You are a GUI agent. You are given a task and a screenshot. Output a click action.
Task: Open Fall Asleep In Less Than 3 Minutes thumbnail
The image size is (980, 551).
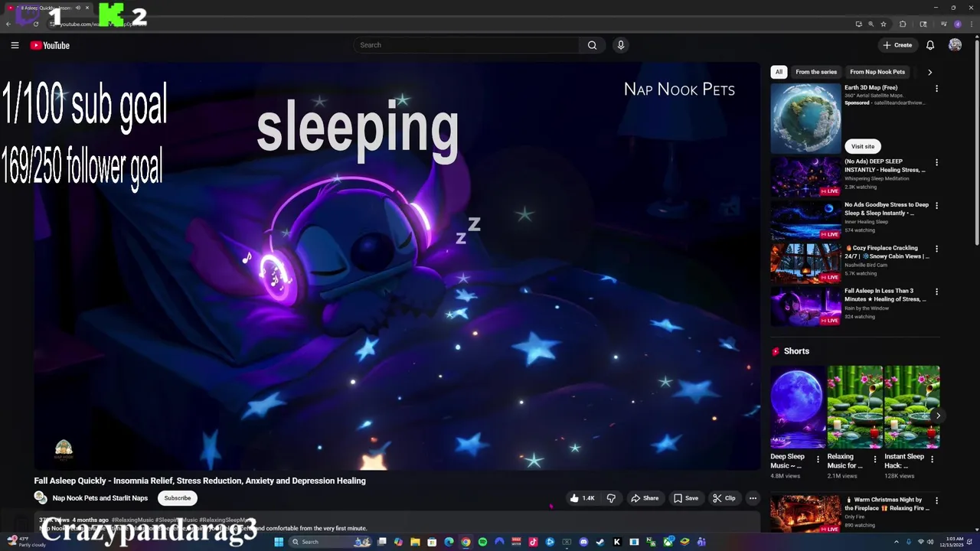click(x=805, y=306)
